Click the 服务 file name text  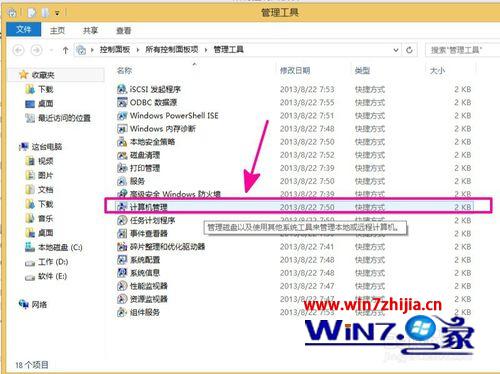coord(137,181)
